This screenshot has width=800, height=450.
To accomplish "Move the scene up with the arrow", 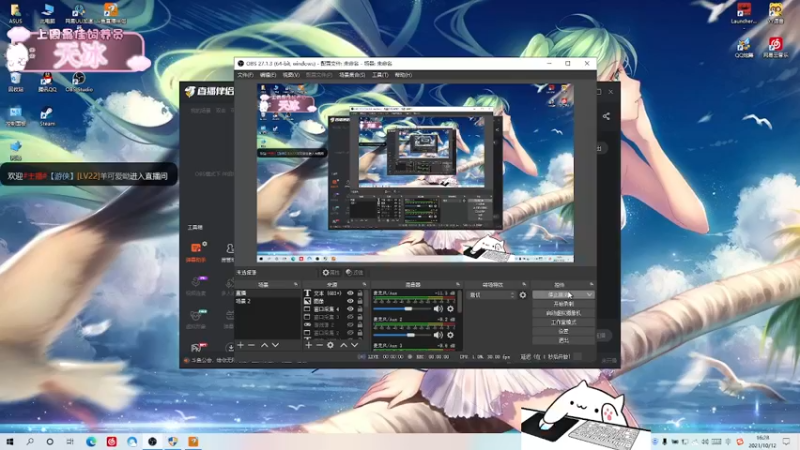I will (x=264, y=345).
